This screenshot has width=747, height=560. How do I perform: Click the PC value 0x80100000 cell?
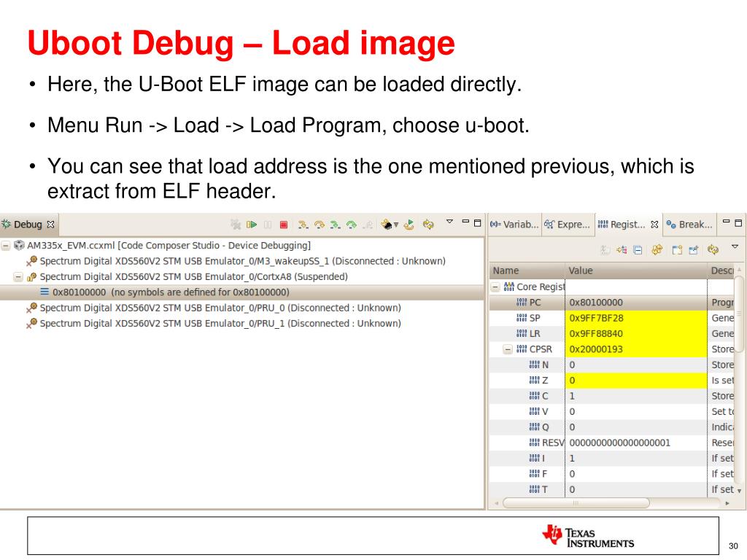click(636, 303)
